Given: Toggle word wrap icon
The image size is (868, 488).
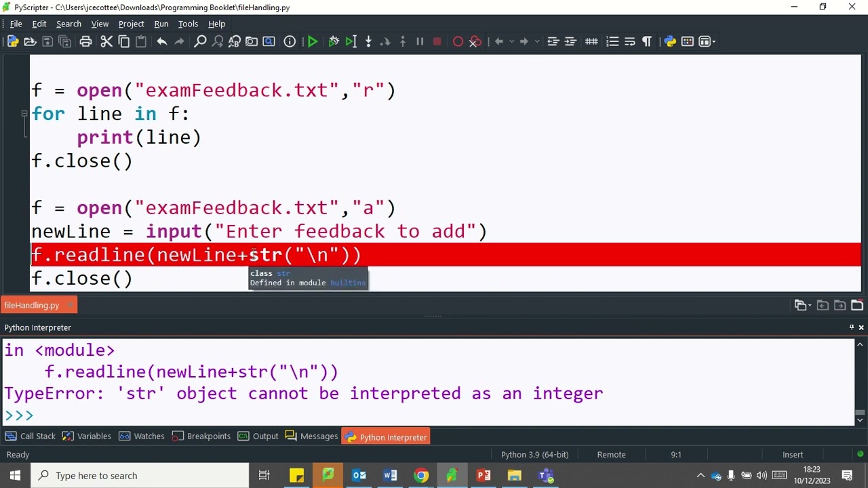Looking at the screenshot, I should point(629,41).
